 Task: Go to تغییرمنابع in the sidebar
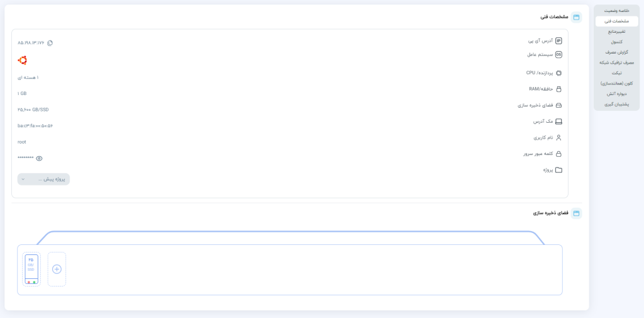click(618, 31)
